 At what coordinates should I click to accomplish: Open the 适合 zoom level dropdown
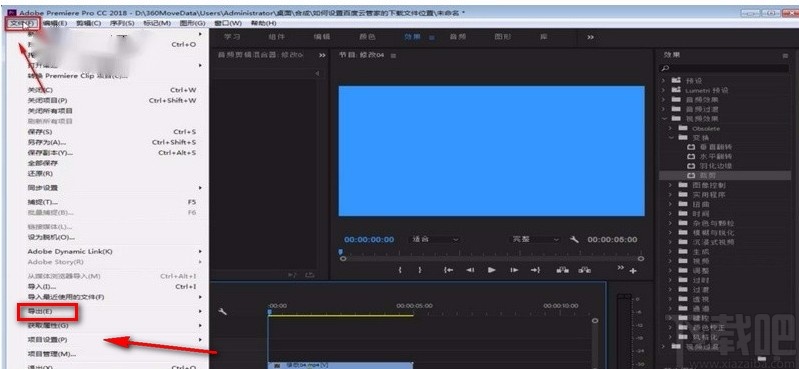click(x=435, y=239)
